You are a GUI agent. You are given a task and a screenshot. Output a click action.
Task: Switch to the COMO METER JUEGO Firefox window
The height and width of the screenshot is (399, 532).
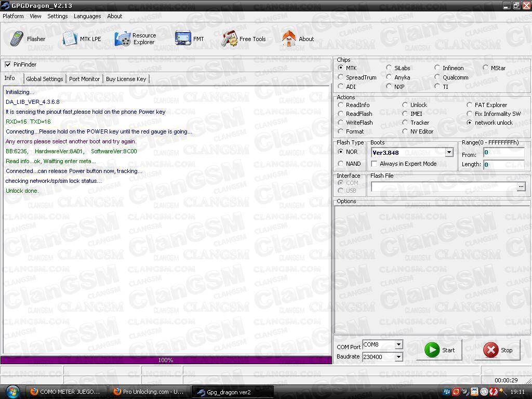[x=65, y=392]
